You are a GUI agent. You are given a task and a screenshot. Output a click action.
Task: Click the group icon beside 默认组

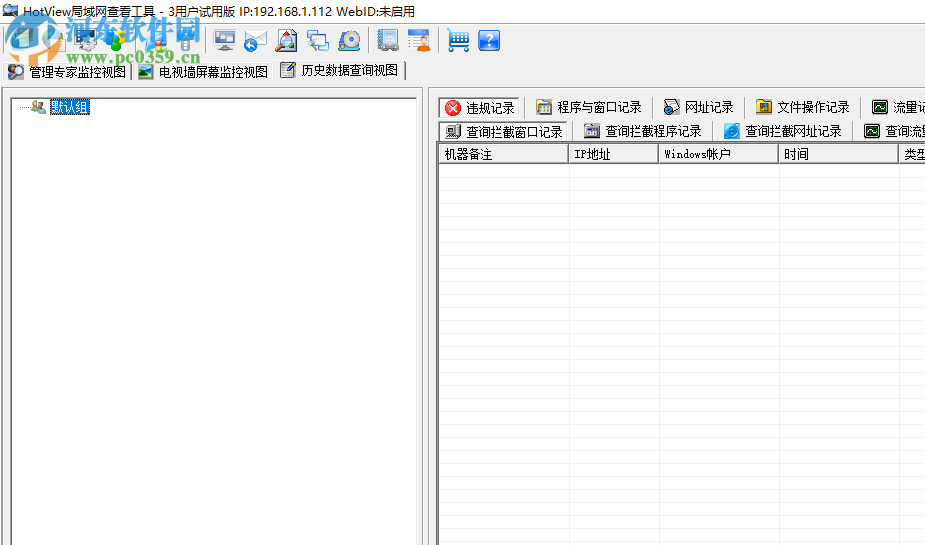(x=38, y=107)
